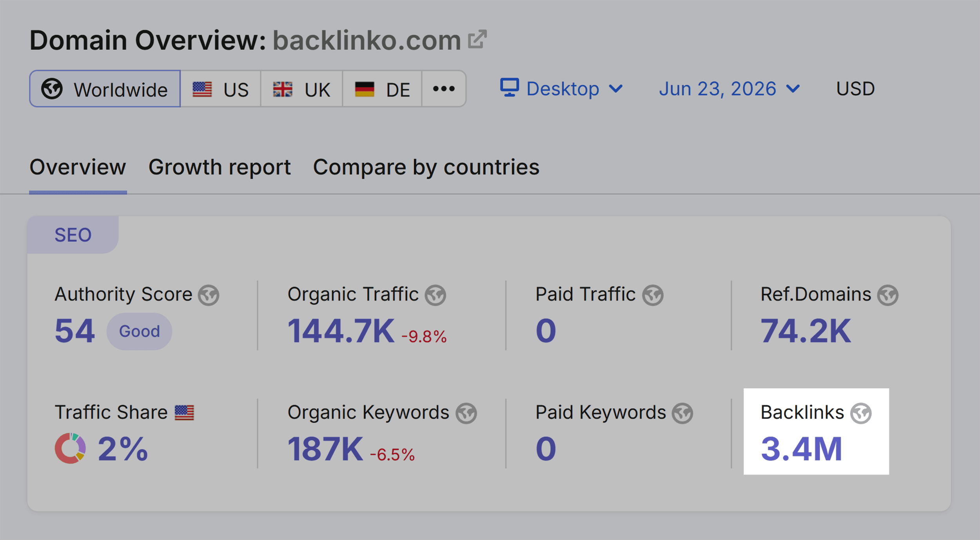Open the 74.2K referring domains value
This screenshot has width=980, height=540.
806,331
